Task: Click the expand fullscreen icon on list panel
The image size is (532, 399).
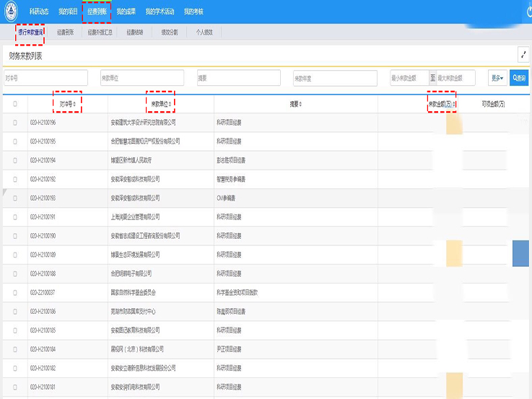Action: [523, 55]
